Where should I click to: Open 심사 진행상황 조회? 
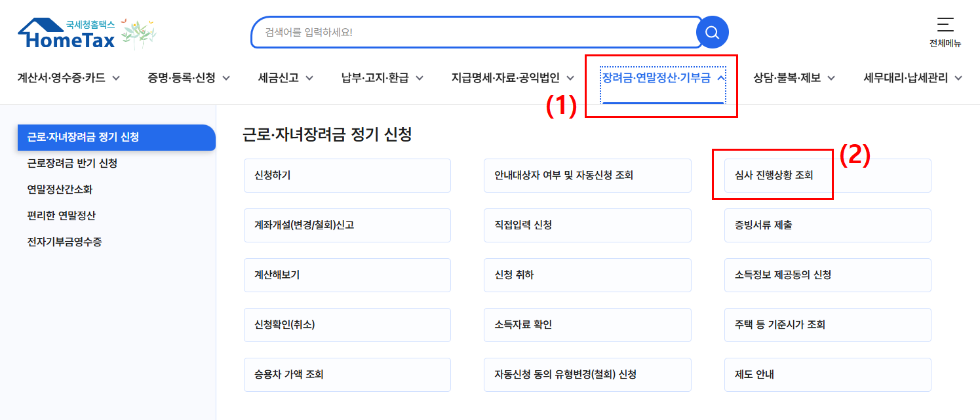(774, 175)
